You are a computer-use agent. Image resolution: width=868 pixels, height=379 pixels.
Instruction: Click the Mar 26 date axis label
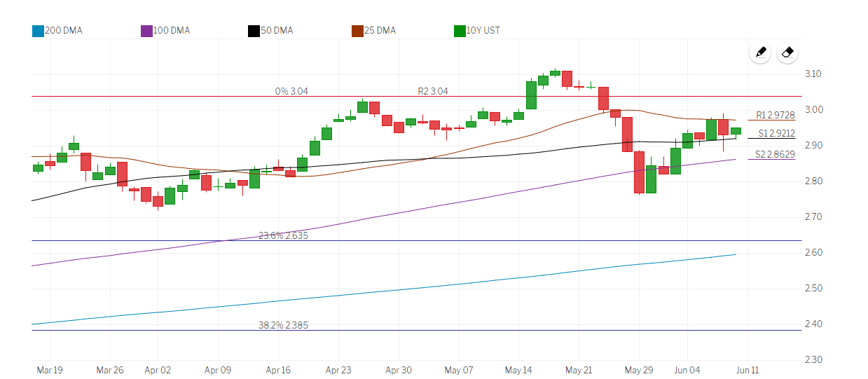pyautogui.click(x=109, y=369)
